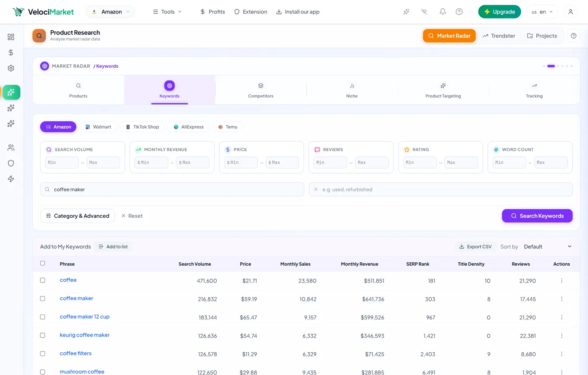The width and height of the screenshot is (588, 375).
Task: Open the help icon beside Projects
Action: click(x=573, y=36)
